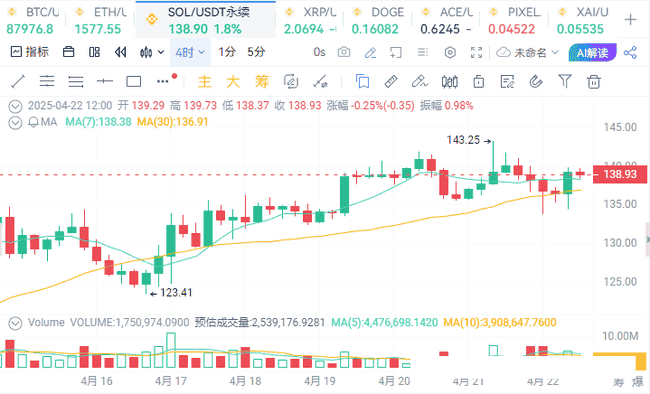Screen dimensions: 650x394
Task: Click the rewind replay icon
Action: click(x=121, y=52)
